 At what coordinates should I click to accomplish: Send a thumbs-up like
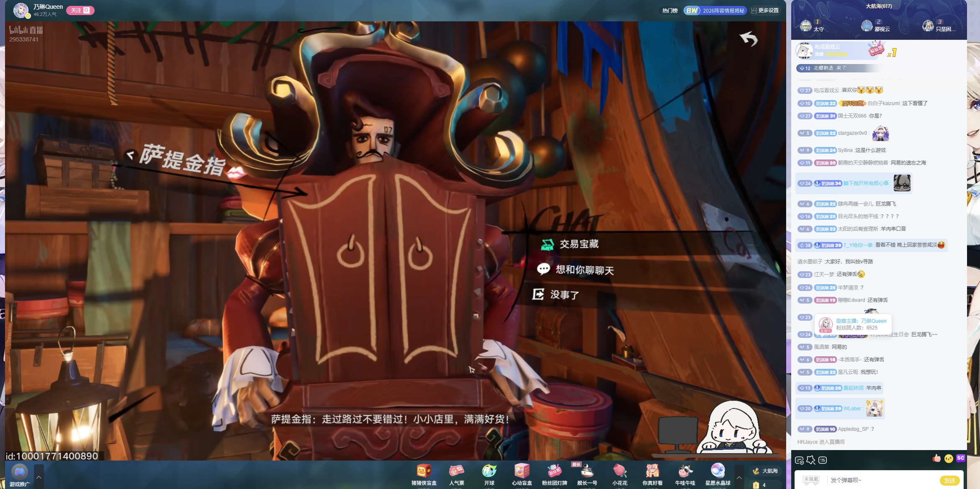tap(936, 458)
